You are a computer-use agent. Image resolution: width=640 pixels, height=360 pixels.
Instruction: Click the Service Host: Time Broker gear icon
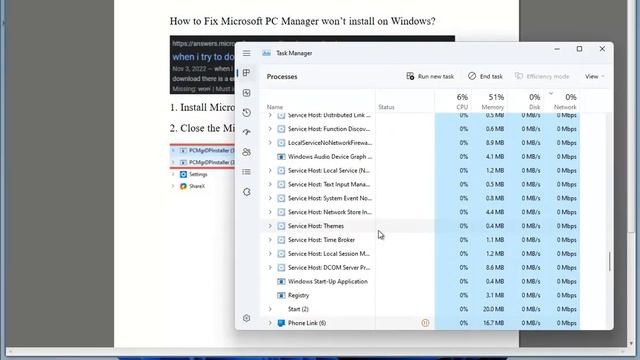[281, 240]
